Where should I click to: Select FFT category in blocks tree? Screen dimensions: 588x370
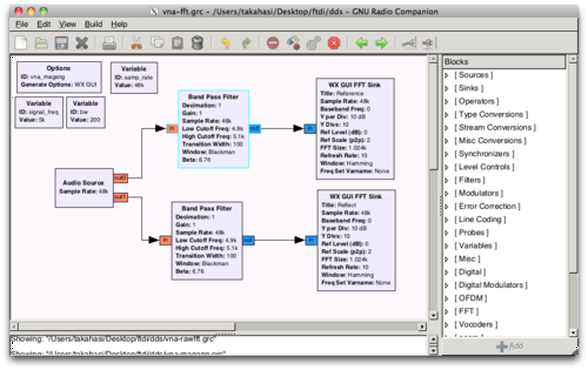click(x=466, y=311)
